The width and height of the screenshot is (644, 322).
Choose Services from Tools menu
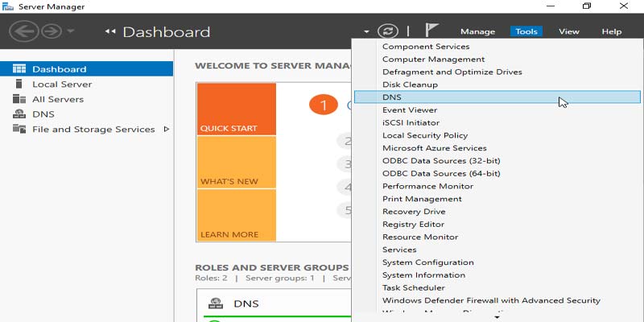(497, 250)
